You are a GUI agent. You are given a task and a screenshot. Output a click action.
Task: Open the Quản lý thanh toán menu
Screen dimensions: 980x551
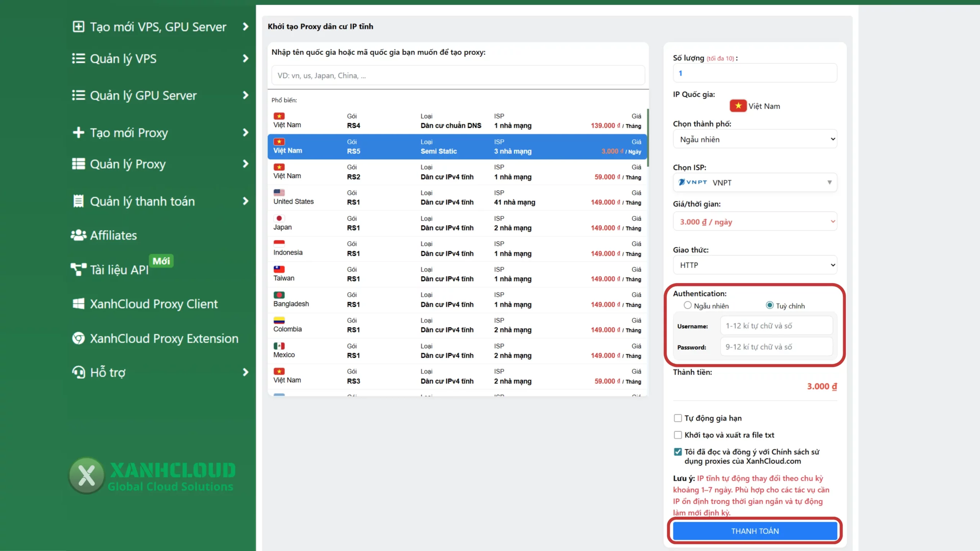coord(142,201)
